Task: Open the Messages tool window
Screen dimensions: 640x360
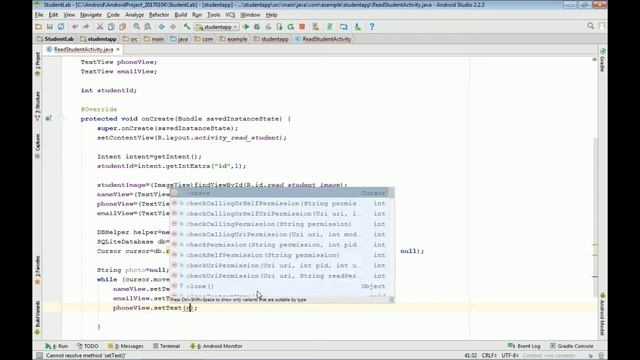Action: [125, 346]
